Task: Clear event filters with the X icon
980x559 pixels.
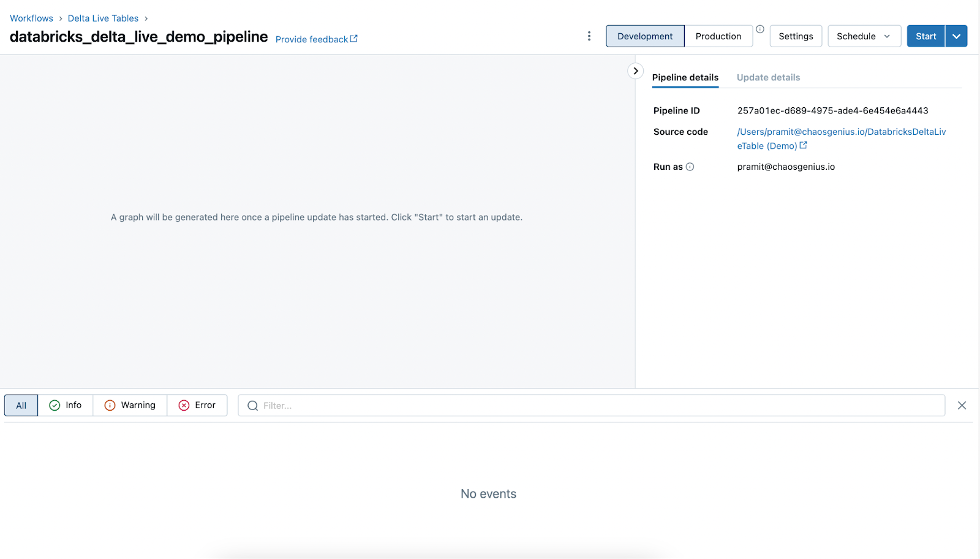Action: (x=962, y=405)
